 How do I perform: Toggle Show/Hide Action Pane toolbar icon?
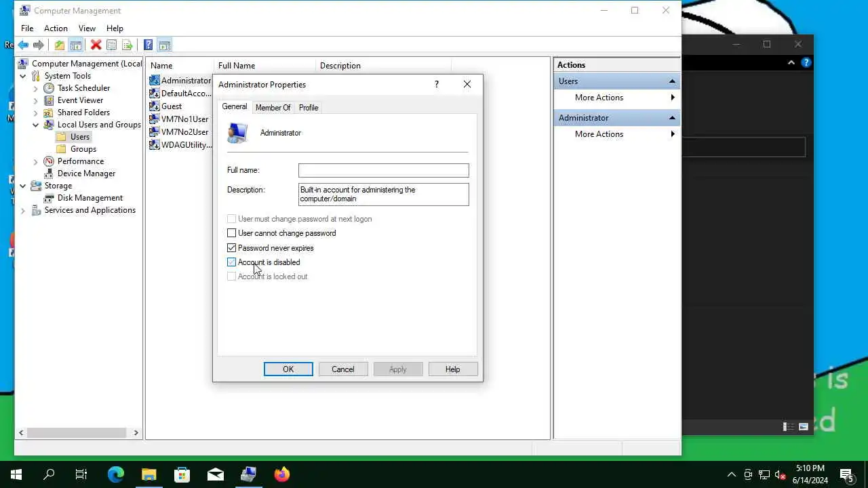coord(164,45)
